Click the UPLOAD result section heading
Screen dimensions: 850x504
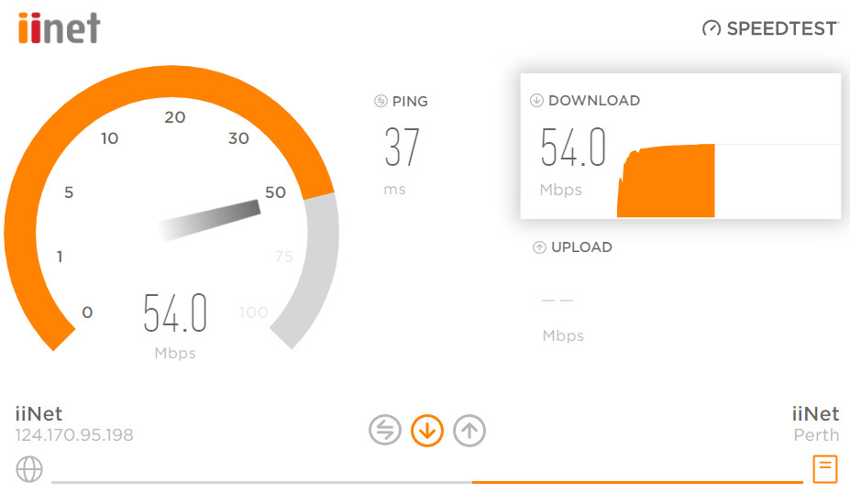click(581, 247)
